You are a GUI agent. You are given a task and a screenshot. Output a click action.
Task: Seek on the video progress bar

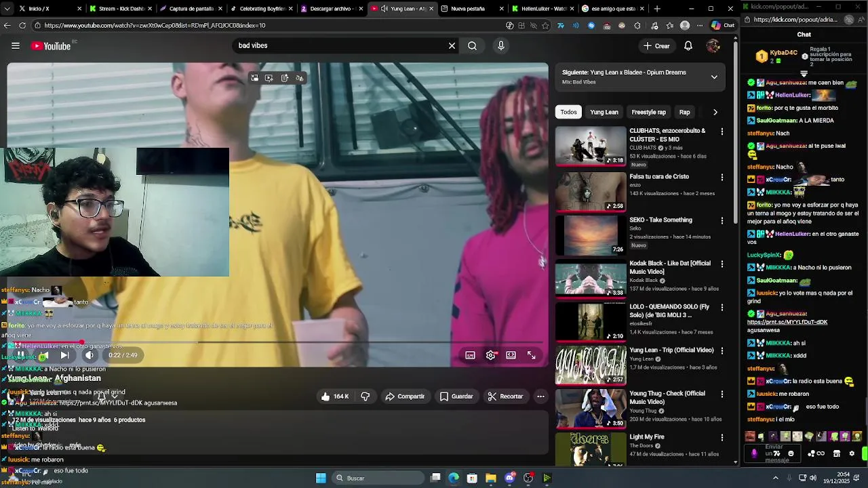278,342
